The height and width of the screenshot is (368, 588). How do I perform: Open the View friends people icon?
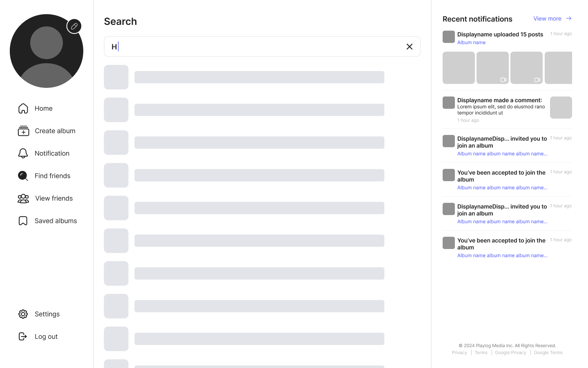(23, 198)
